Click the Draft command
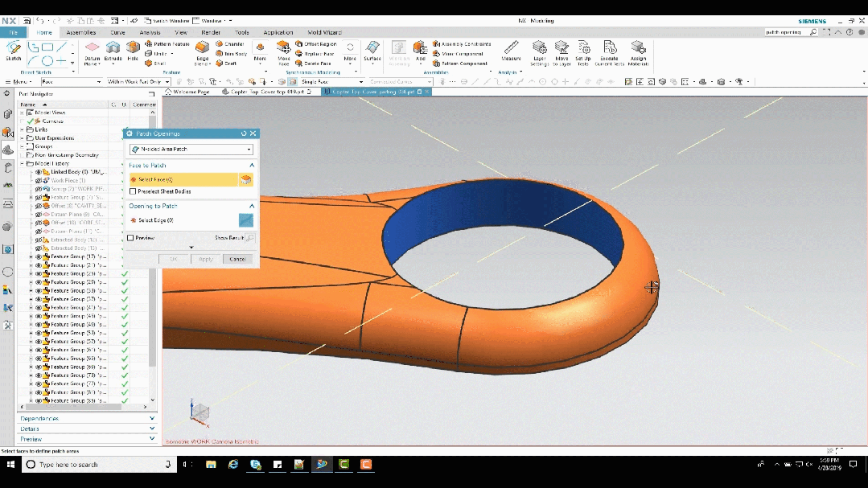 (x=226, y=64)
